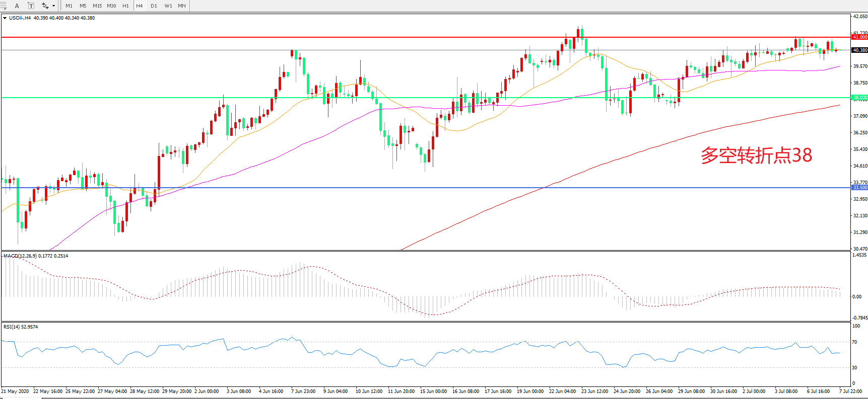Screen dimensions: 868x399
Task: Click the red 41.000 price level label
Action: [859, 37]
